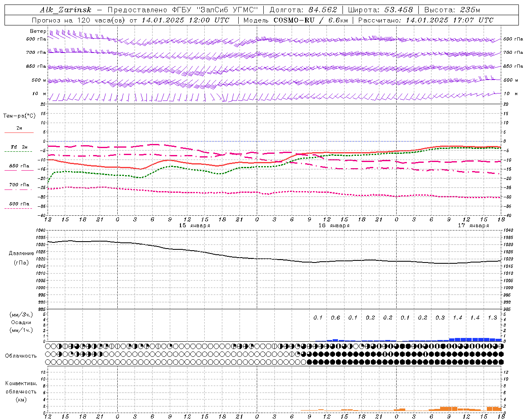Click the (км) unit label for convective cloud
525x420 pixels.
coord(21,399)
